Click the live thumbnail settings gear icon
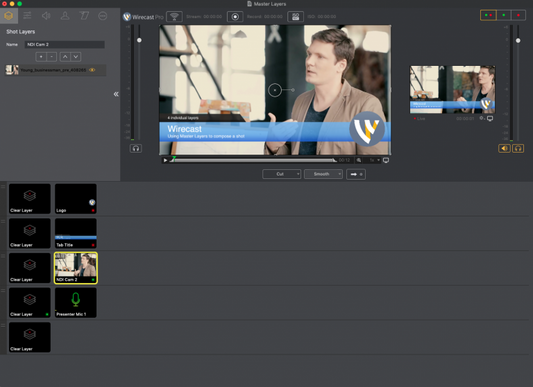This screenshot has height=387, width=533. pos(482,118)
